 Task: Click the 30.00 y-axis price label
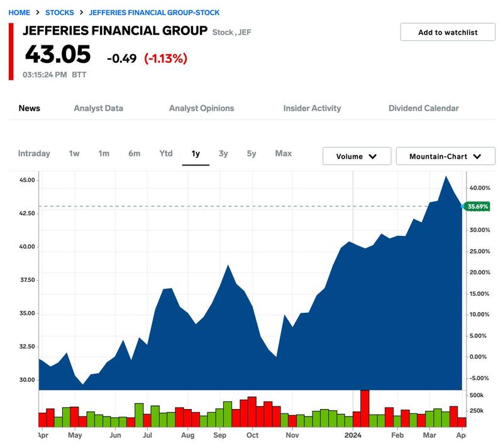point(27,380)
